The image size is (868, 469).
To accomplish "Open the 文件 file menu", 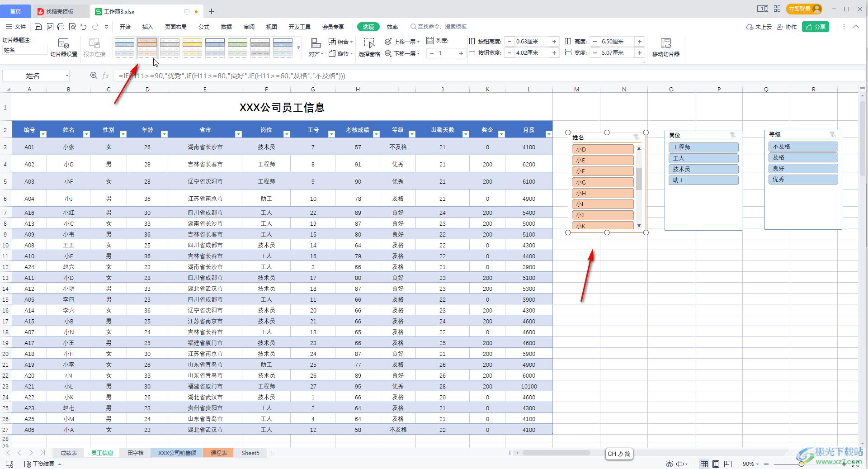I will 16,27.
